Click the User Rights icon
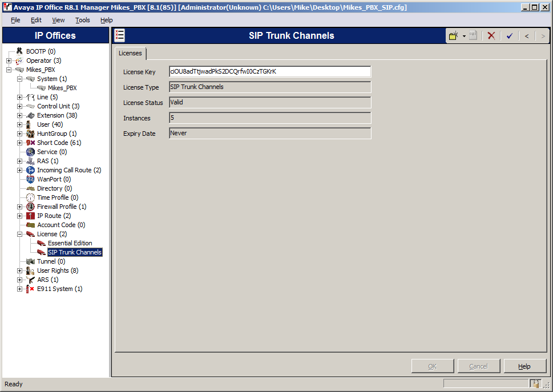The image size is (553, 392). [x=30, y=270]
